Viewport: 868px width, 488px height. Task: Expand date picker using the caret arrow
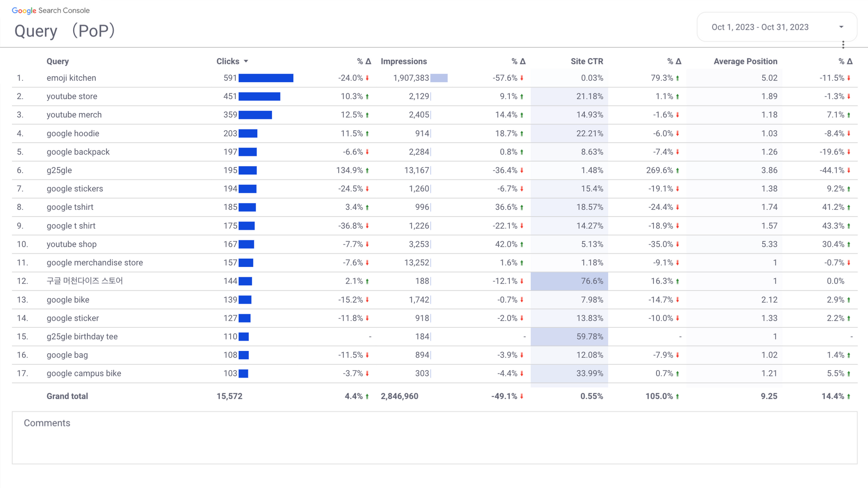click(841, 27)
